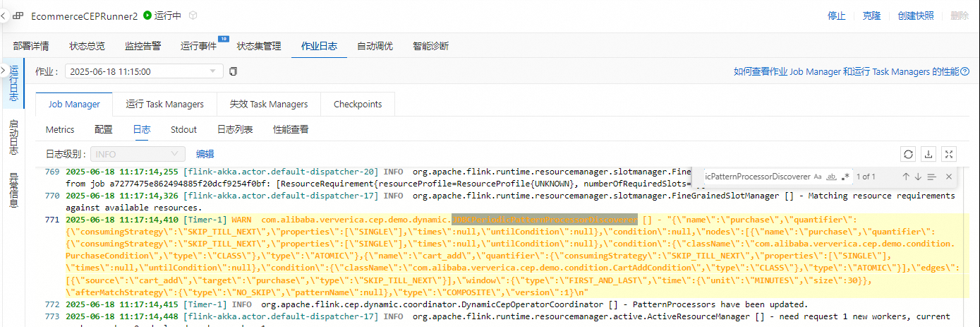980x327 pixels.
Task: Open the job time dropdown 2025-06-18 11:15:00
Action: click(x=144, y=71)
